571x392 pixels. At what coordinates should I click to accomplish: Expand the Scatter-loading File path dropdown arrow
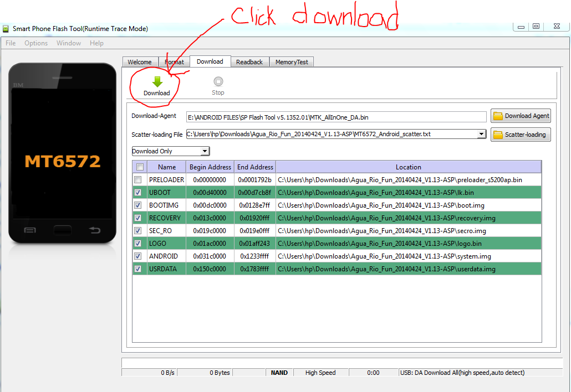tap(481, 134)
